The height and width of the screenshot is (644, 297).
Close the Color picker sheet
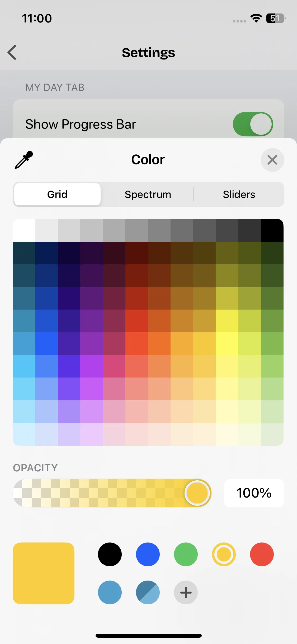(272, 160)
